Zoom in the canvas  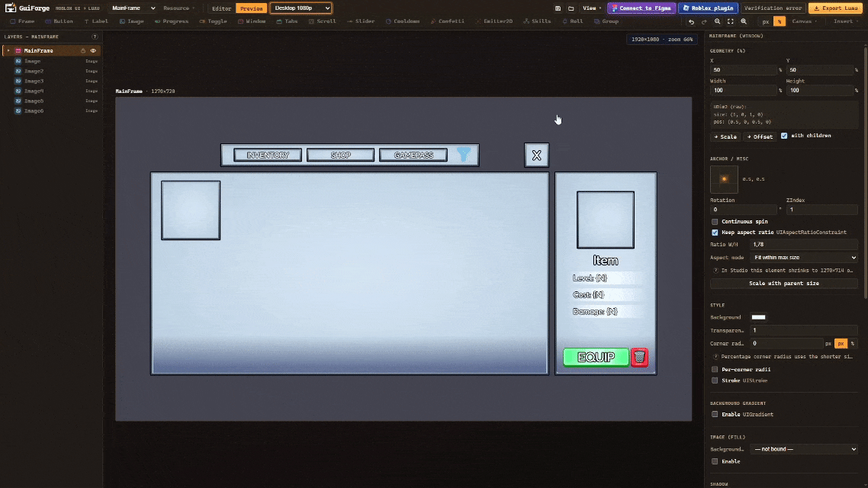click(744, 21)
